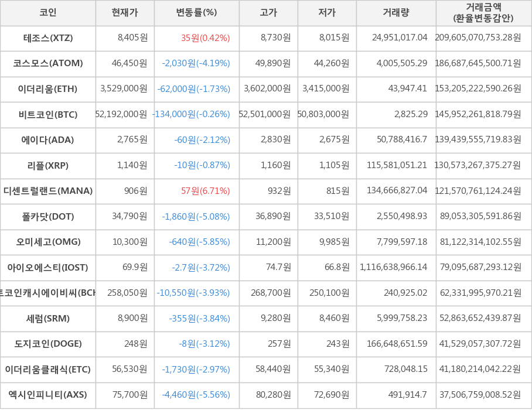The image size is (532, 410).
Task: Click the 도지코인(DOGE) coin name
Action: click(x=48, y=344)
